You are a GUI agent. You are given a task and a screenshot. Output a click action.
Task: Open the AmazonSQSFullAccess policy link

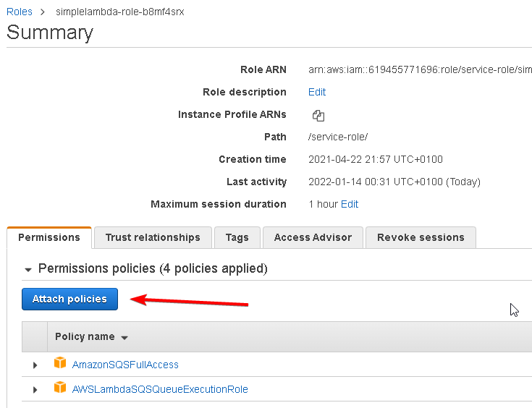pos(125,365)
